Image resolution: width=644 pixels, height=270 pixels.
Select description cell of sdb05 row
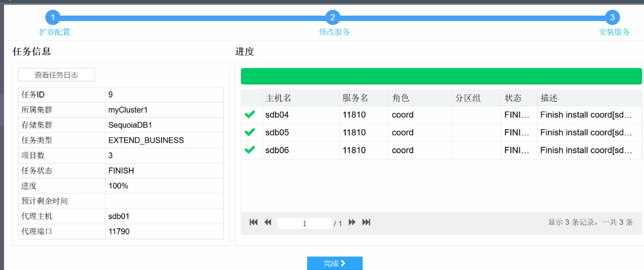coord(586,132)
